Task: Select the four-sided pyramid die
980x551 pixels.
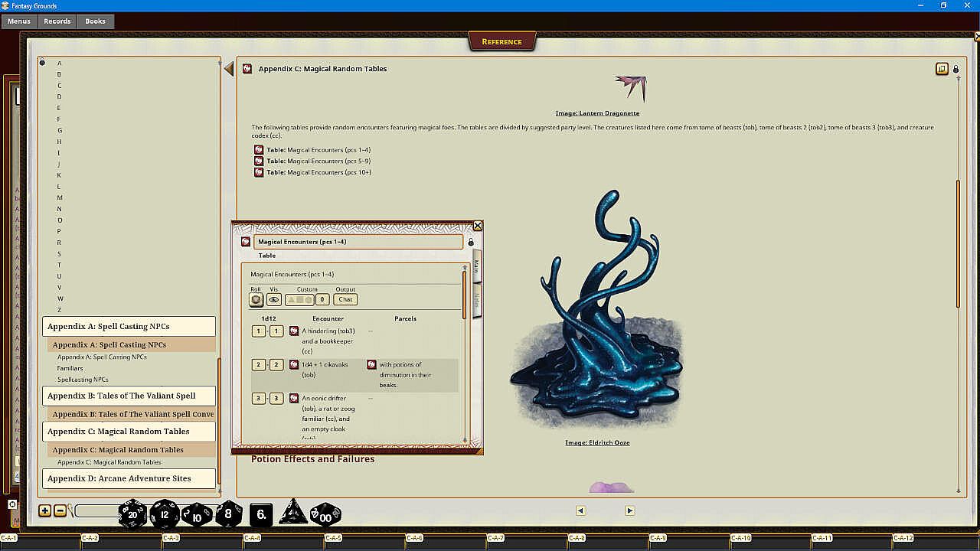Action: coord(292,512)
